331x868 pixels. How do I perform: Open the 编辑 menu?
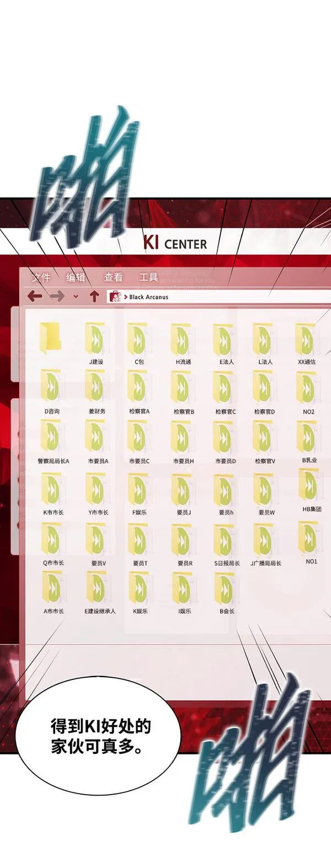pos(76,277)
